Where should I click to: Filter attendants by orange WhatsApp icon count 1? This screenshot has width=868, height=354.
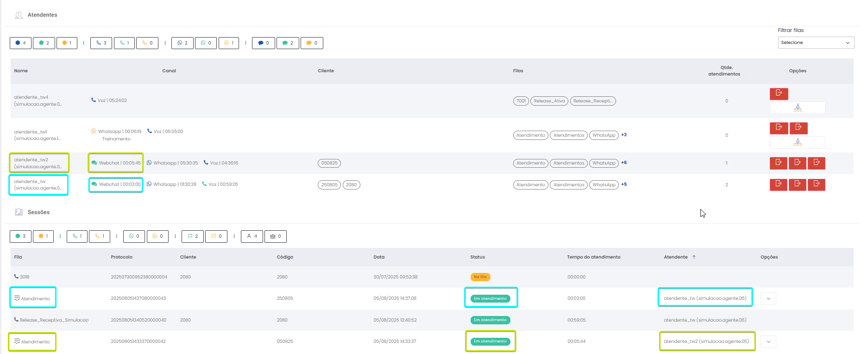coord(229,43)
